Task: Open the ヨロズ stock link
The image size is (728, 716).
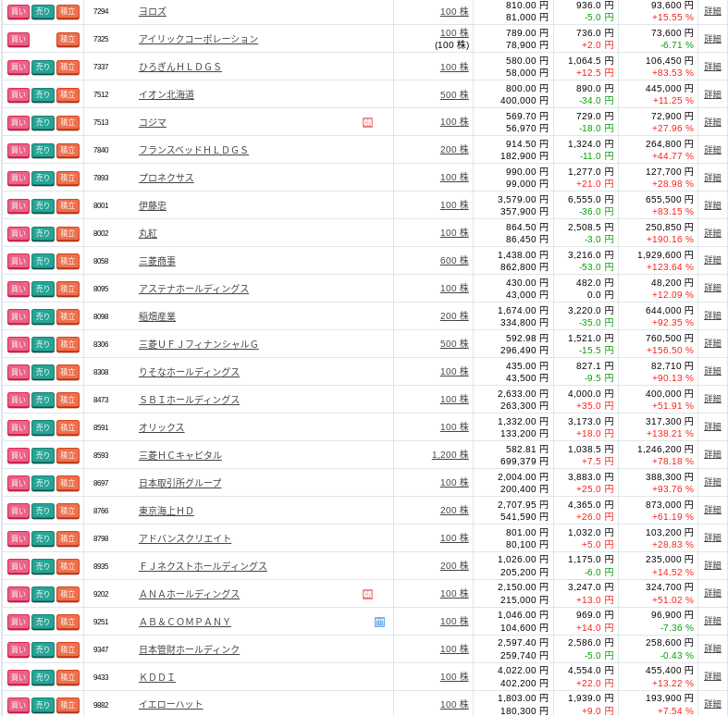Action: (x=153, y=12)
